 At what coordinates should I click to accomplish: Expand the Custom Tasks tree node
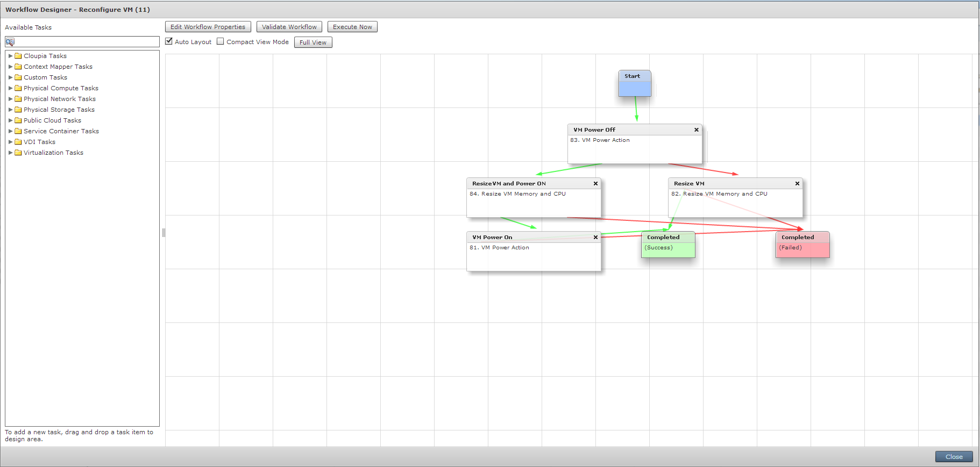[10, 77]
